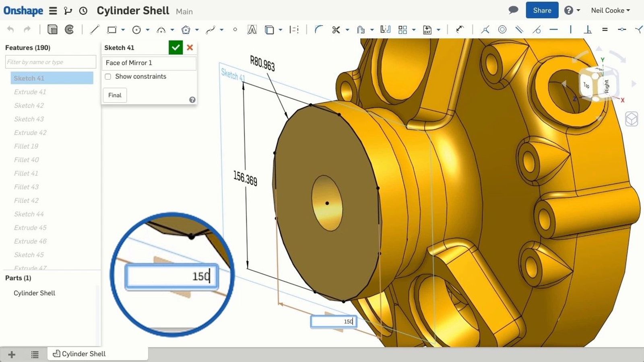Viewport: 644px width, 362px height.
Task: Open the Onshape hamburger main menu
Action: point(53,11)
